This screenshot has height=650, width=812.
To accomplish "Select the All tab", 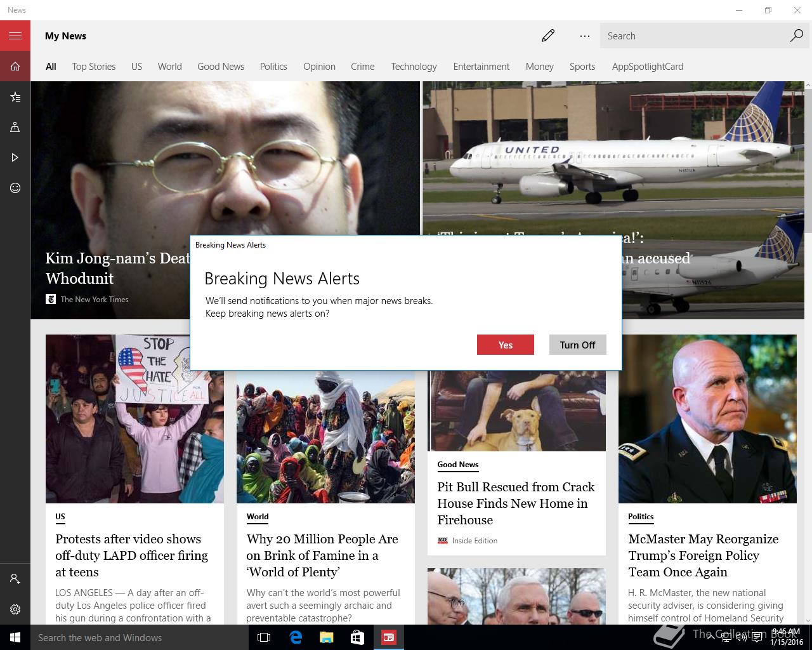I will (51, 66).
